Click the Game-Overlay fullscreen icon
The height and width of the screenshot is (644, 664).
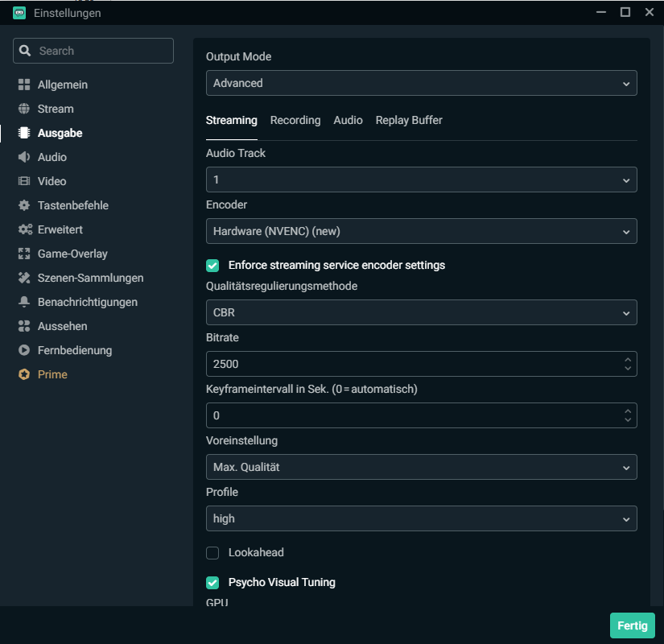(x=24, y=254)
